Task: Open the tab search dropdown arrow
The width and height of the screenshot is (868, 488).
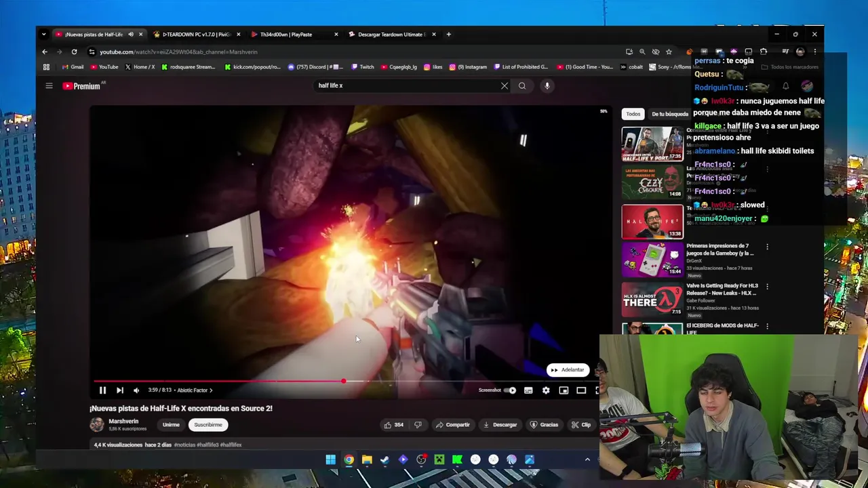Action: (x=43, y=35)
